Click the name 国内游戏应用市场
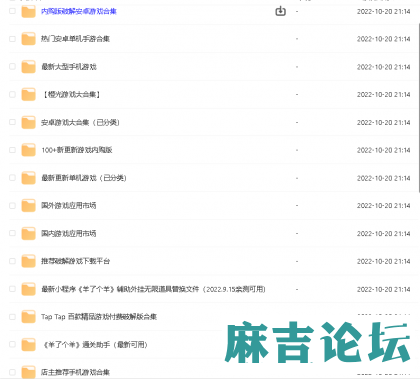The height and width of the screenshot is (379, 420). tap(69, 233)
